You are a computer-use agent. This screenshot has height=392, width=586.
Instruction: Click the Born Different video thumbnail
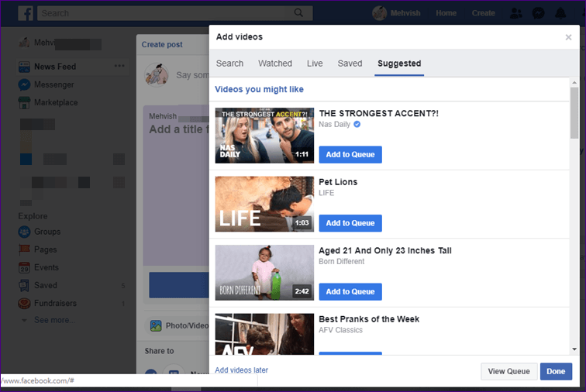tap(264, 273)
